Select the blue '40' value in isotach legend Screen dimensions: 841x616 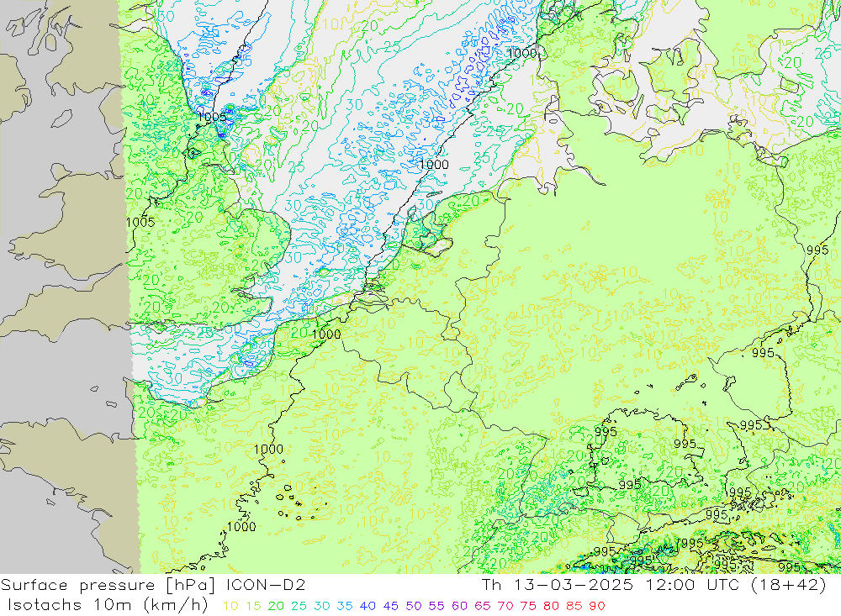[368, 607]
